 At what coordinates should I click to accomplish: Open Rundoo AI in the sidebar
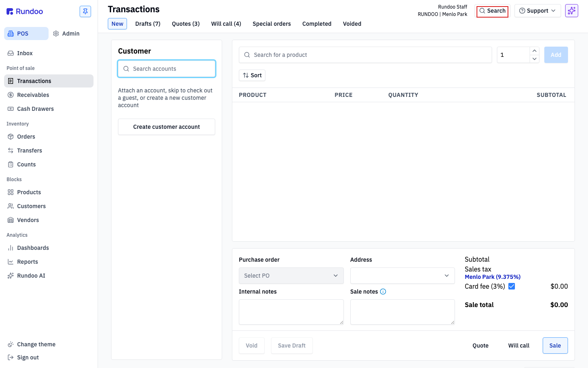(49, 276)
